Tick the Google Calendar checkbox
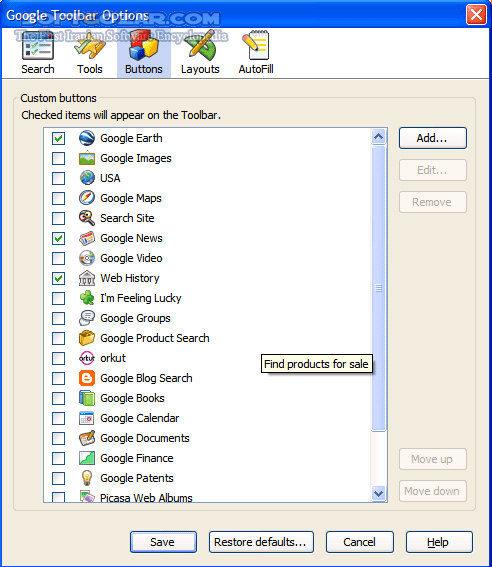 click(x=59, y=418)
